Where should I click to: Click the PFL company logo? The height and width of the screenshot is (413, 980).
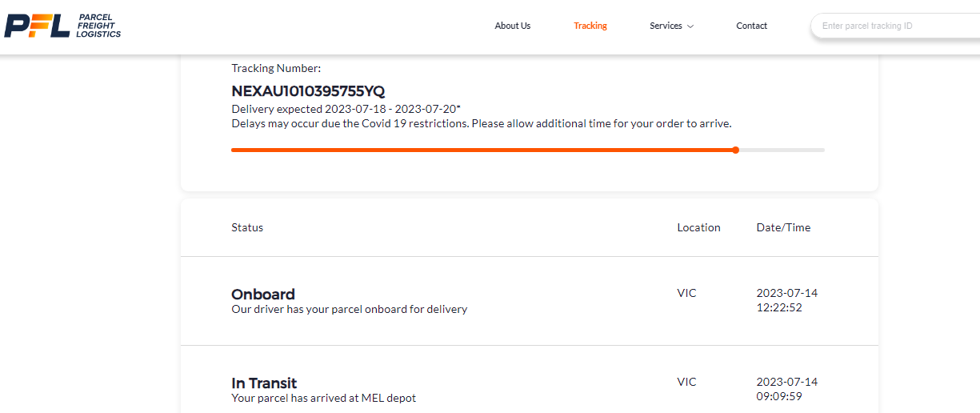click(x=62, y=26)
